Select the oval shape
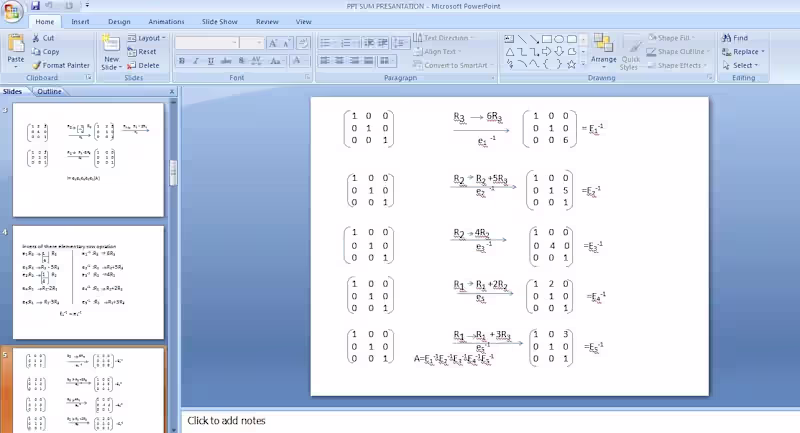This screenshot has height=433, width=800. (559, 39)
